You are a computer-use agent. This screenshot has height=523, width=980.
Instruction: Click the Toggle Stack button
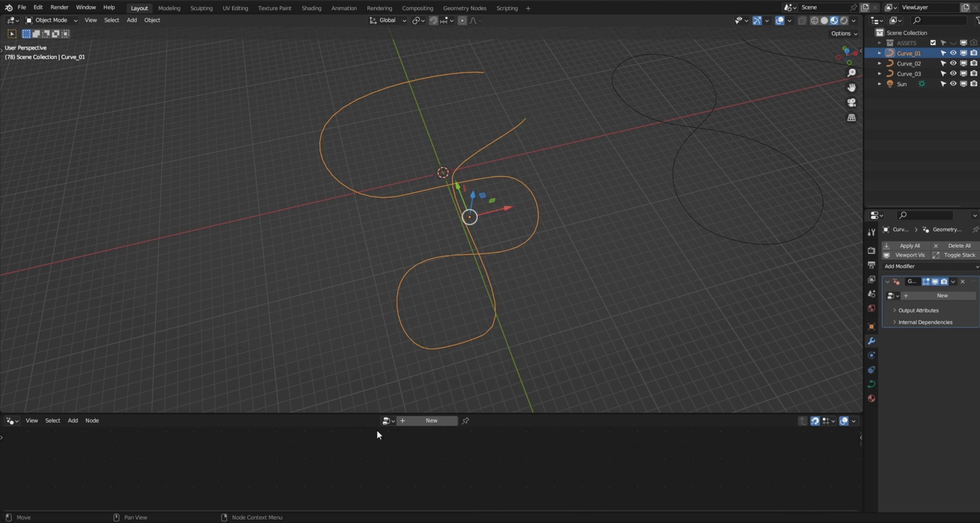click(x=954, y=255)
